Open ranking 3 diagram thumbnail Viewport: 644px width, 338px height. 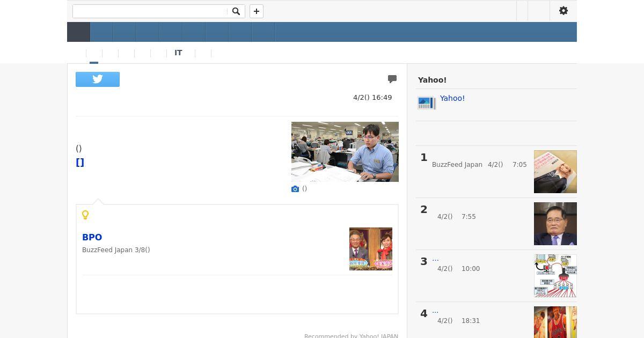(555, 276)
